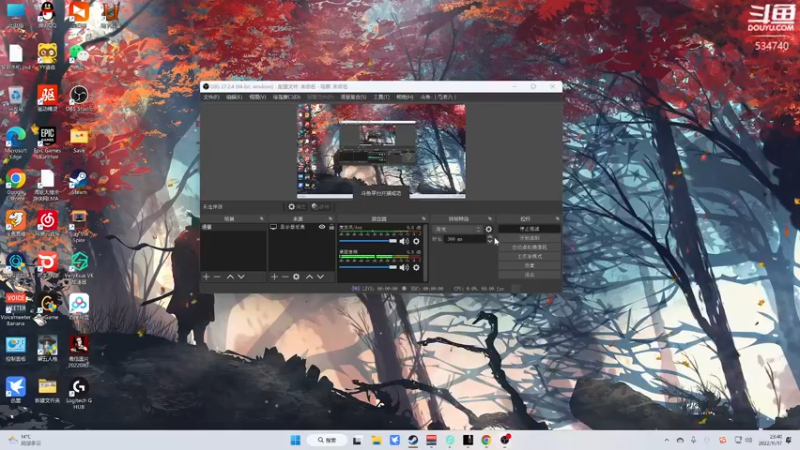Open Microsoft Edge desktop shortcut
Screen dimensions: 800x450
pos(16,142)
